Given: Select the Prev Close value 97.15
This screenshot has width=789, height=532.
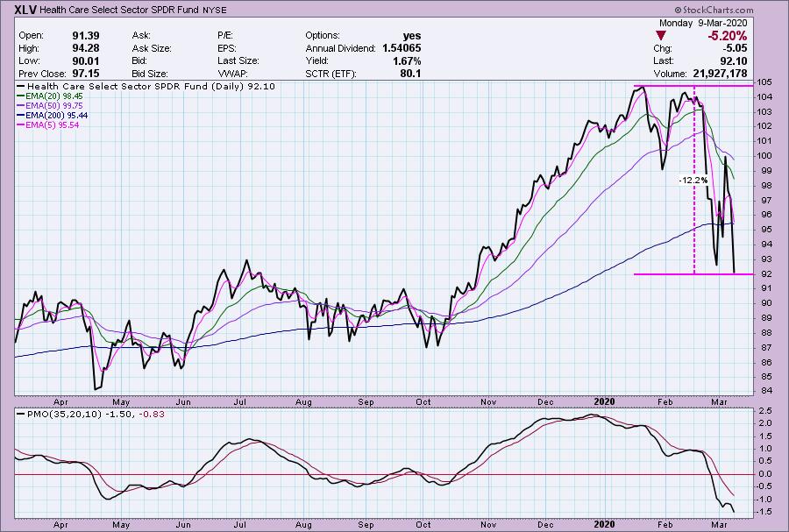Looking at the screenshot, I should pos(86,74).
